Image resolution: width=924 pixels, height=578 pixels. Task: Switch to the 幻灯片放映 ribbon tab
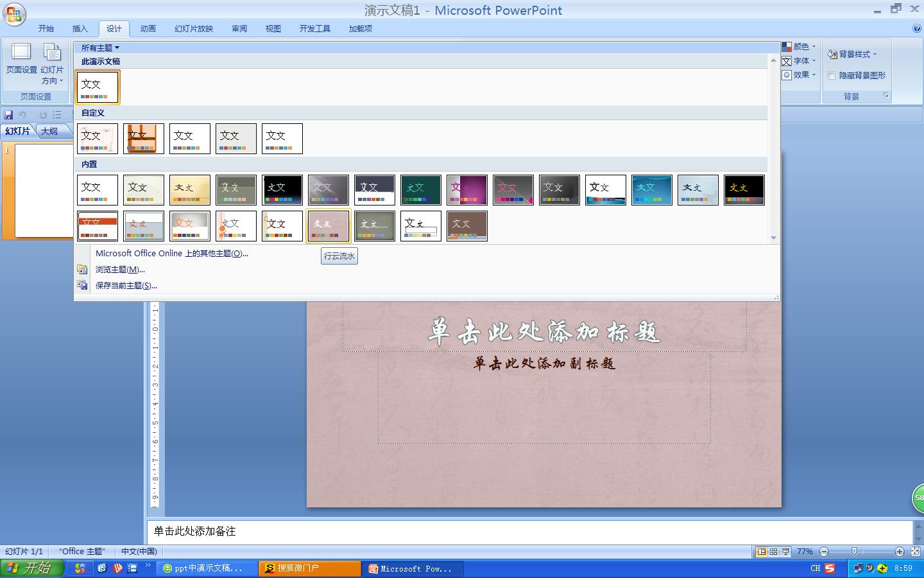point(194,29)
